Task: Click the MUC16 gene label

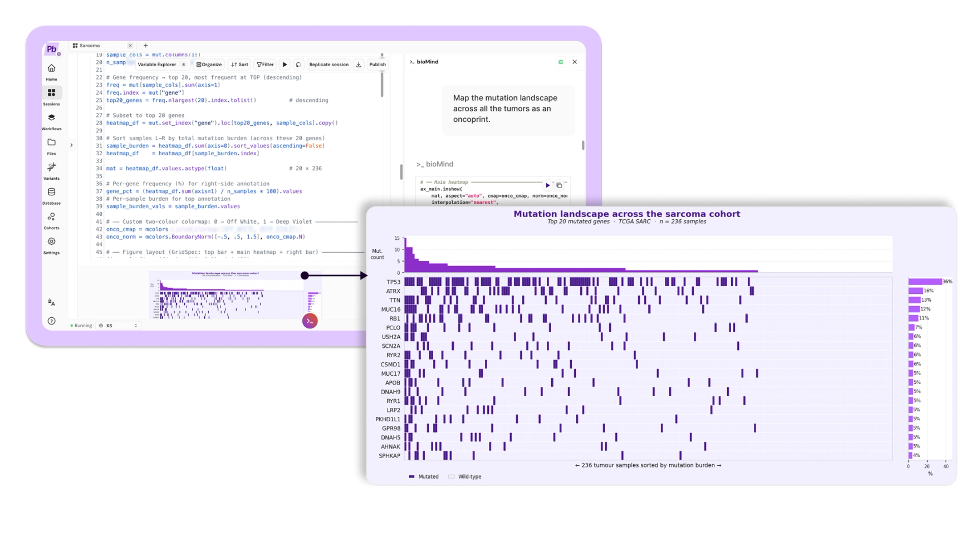Action: (x=391, y=309)
